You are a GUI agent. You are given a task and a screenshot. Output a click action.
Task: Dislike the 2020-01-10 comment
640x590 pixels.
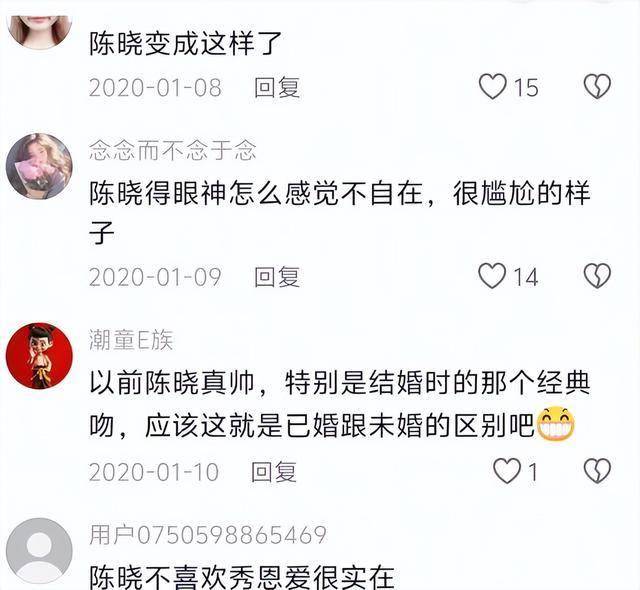597,470
